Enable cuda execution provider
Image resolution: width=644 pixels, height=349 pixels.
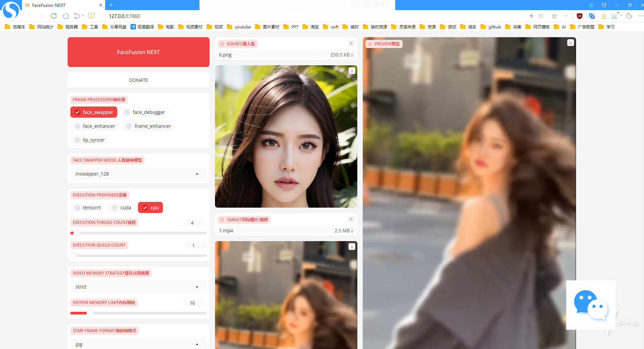tap(122, 208)
